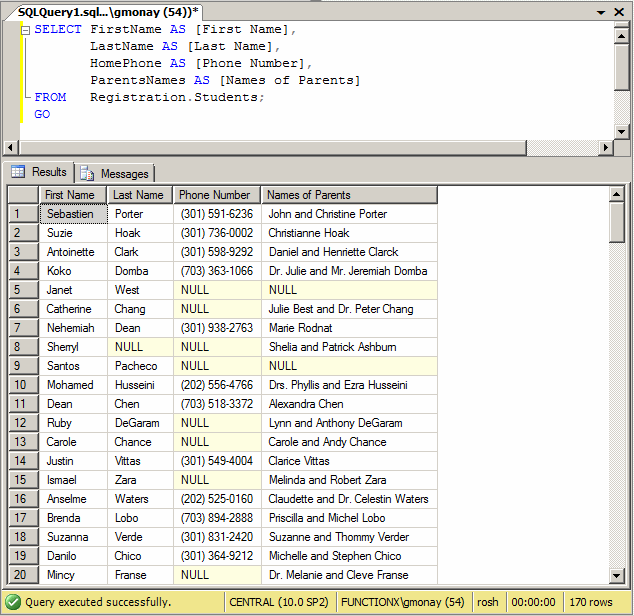Screen dimensions: 634x616
Task: Switch to the Messages tab
Action: (x=114, y=174)
